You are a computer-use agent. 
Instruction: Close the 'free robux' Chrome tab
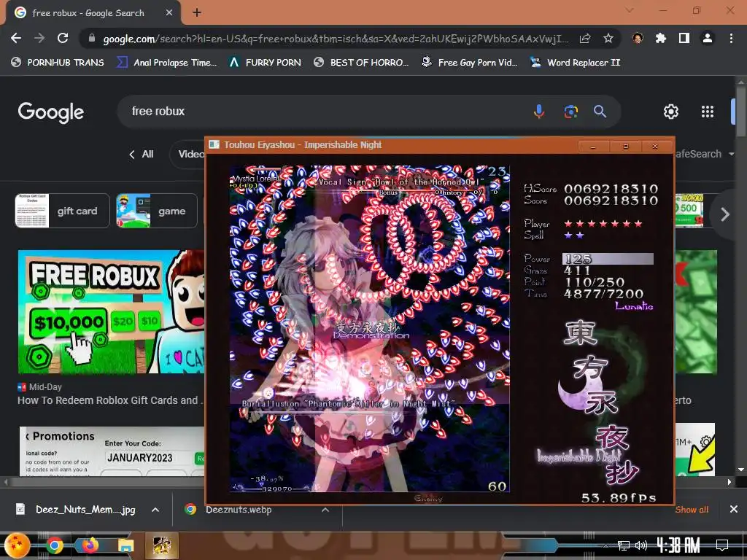tap(169, 13)
